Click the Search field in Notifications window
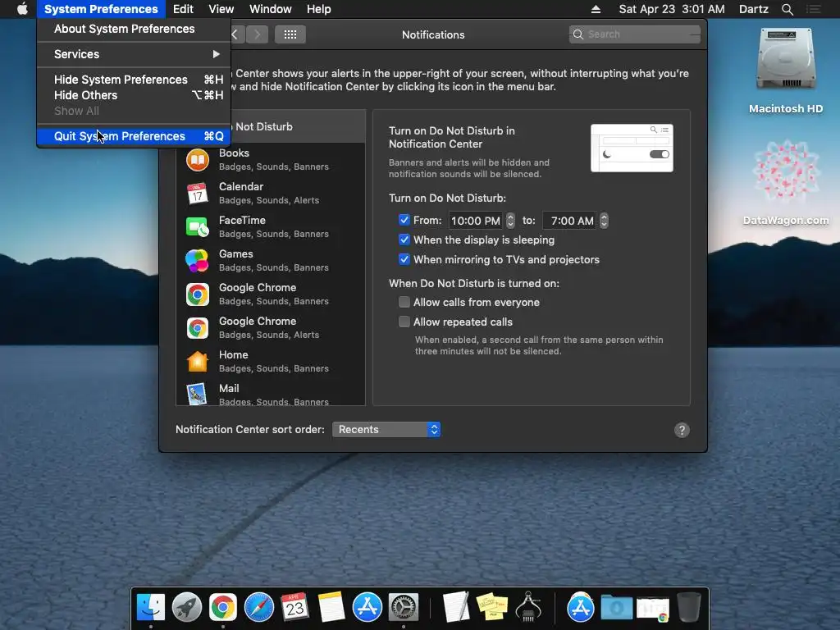840x630 pixels. coord(634,34)
